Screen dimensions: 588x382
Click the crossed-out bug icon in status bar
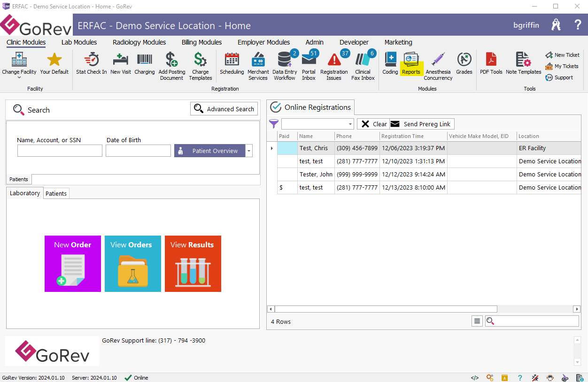535,378
